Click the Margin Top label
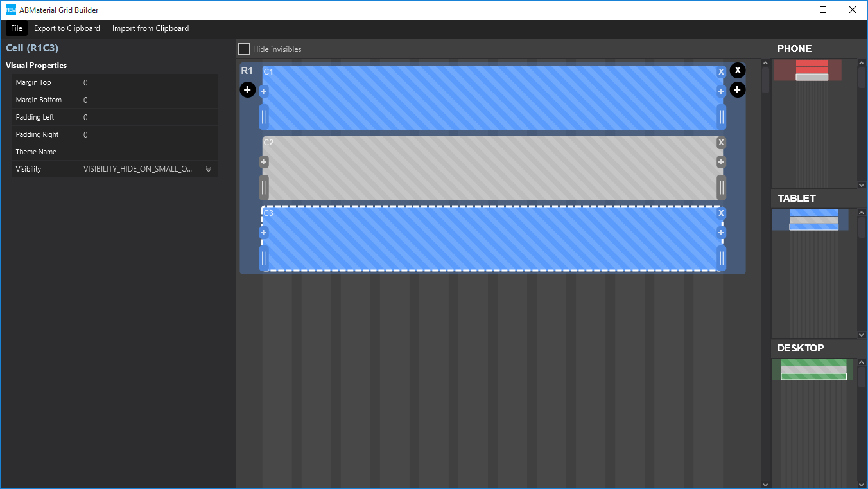Screen dimensions: 868x489 (x=33, y=82)
